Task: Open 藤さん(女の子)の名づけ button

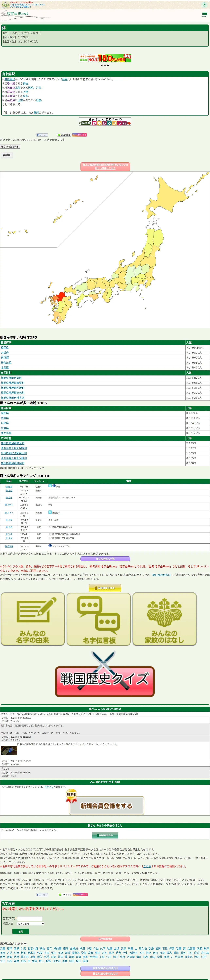Action: [x=105, y=973]
